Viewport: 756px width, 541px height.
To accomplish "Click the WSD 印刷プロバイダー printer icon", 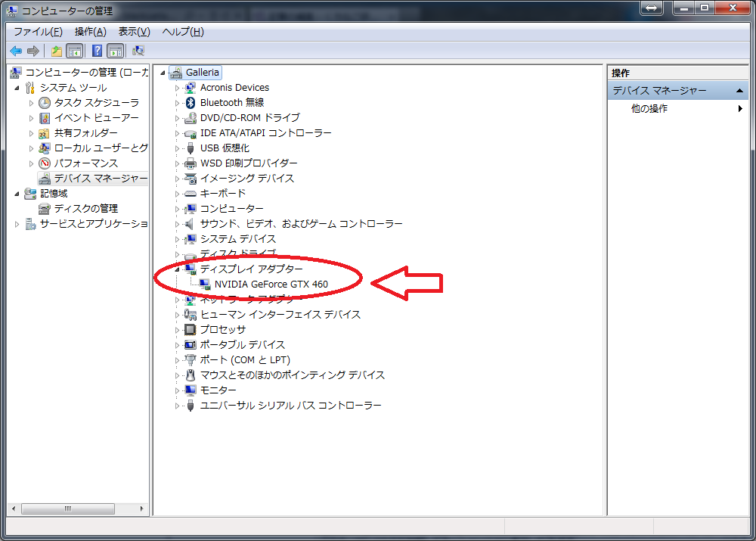I will [x=191, y=163].
